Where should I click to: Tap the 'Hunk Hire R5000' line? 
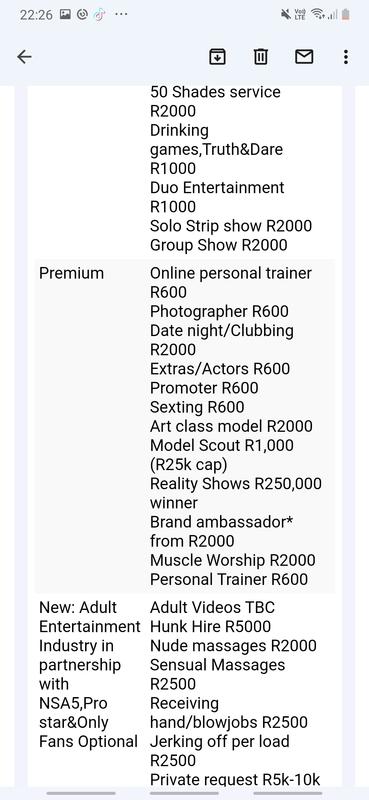tap(210, 627)
